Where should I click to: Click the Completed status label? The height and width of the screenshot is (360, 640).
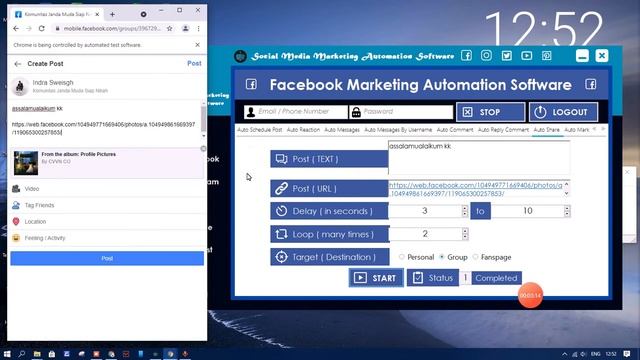coord(496,278)
